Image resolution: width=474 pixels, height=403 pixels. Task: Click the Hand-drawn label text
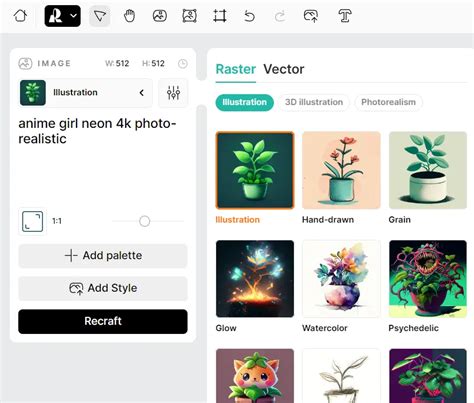[328, 220]
